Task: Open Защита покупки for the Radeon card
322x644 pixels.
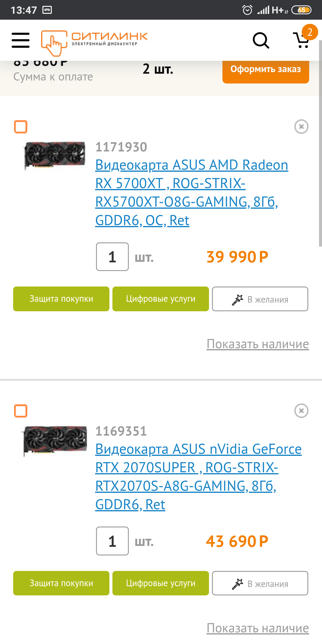Action: (x=61, y=299)
